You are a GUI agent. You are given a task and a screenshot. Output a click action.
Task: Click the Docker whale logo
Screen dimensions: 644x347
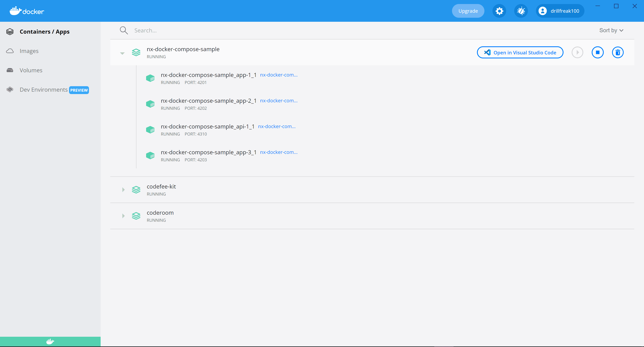pyautogui.click(x=27, y=11)
